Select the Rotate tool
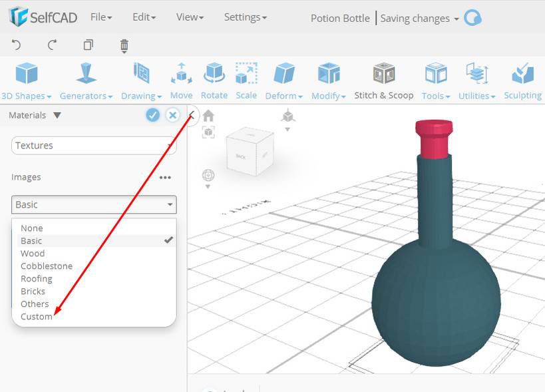This screenshot has height=392, width=545. 214,81
